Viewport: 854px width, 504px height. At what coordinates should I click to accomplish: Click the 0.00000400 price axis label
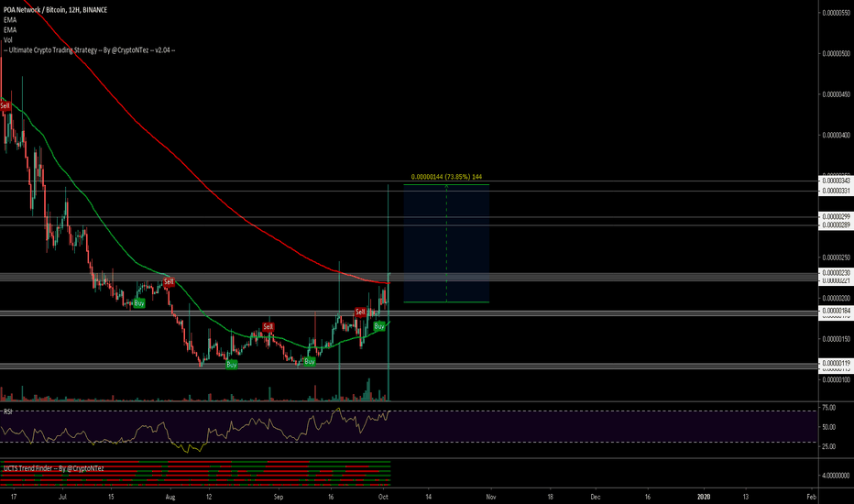coord(836,135)
